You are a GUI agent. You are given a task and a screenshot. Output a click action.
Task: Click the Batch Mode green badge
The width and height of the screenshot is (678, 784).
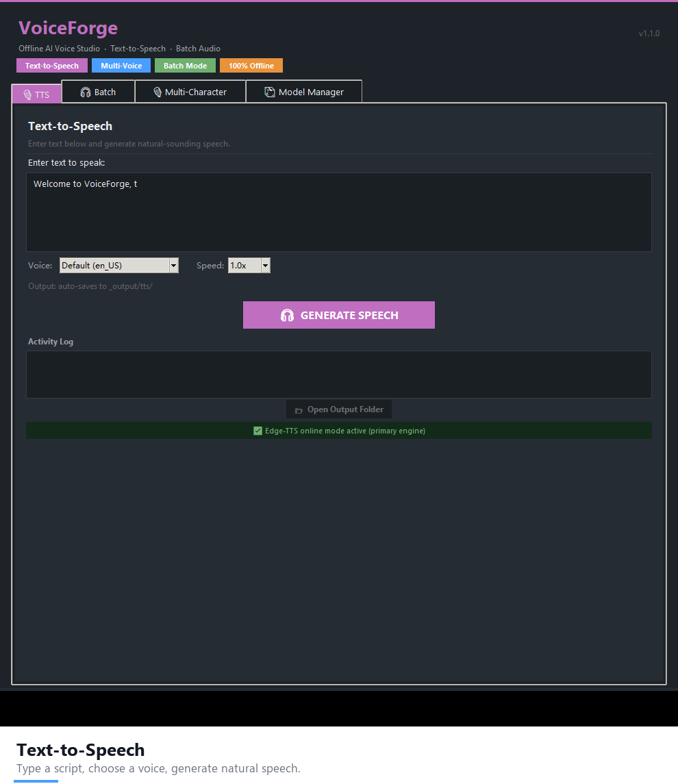pos(185,66)
